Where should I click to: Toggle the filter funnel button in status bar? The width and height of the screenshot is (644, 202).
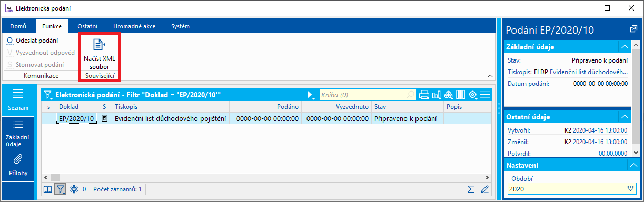coord(61,189)
